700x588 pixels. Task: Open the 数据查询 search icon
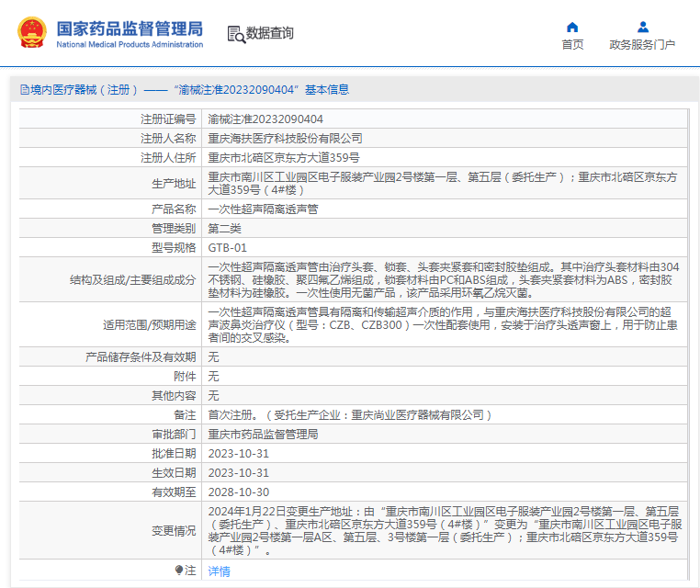pyautogui.click(x=236, y=34)
